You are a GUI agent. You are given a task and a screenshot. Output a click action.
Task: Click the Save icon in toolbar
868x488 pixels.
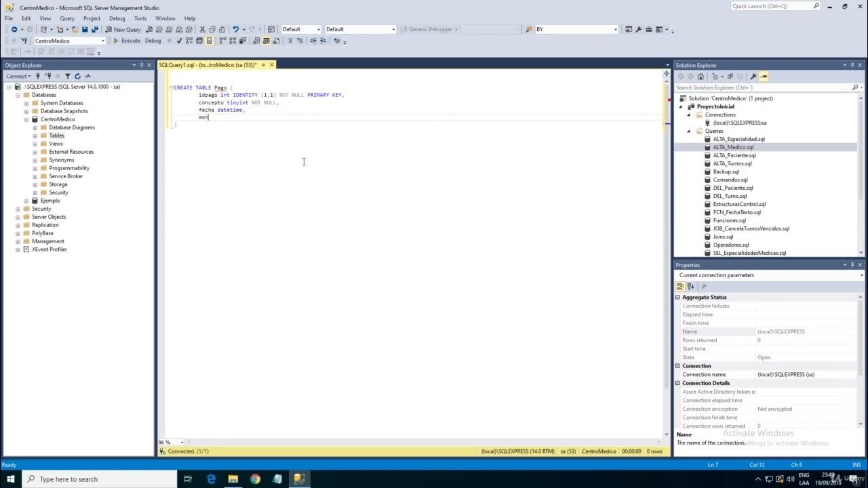click(x=85, y=30)
